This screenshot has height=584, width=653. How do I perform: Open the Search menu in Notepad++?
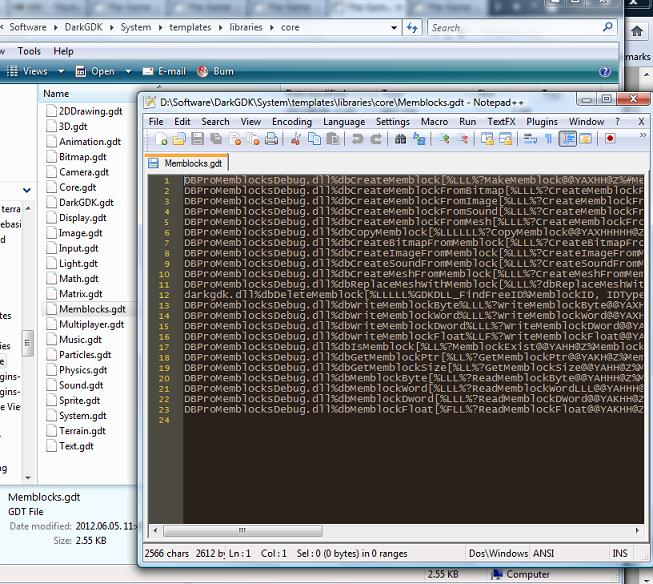coord(215,122)
